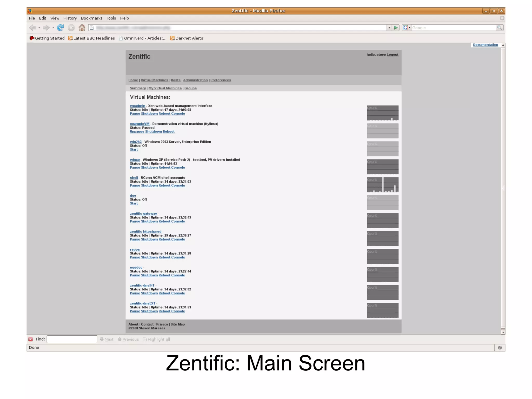Start the win2k3 virtual machine
This screenshot has height=399, width=532.
(134, 149)
